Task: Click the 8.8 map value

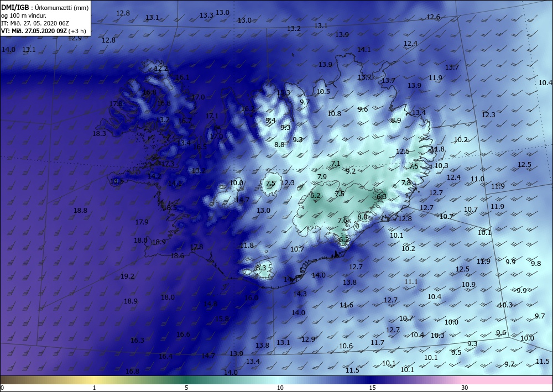Action: [279, 144]
